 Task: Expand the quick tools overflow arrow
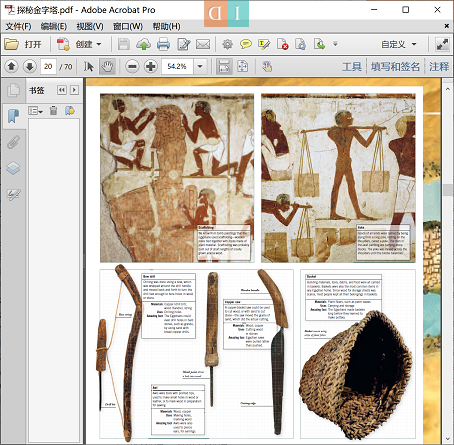coord(335,44)
